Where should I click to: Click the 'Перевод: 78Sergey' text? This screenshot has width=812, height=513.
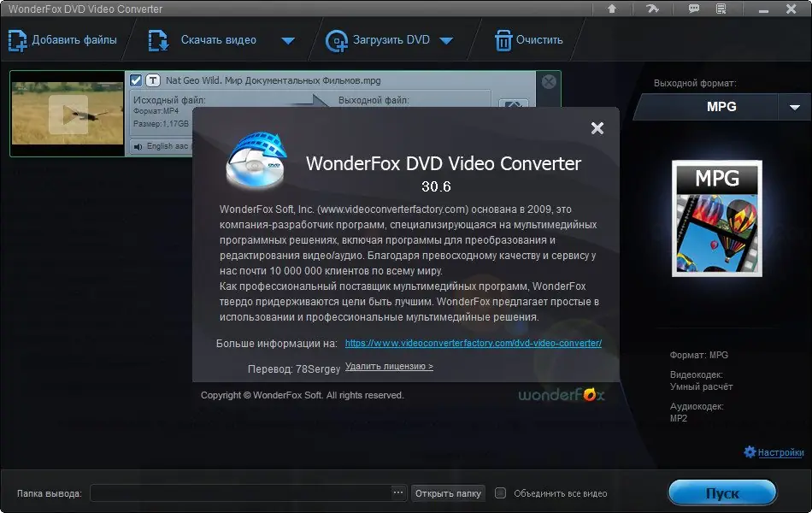294,369
